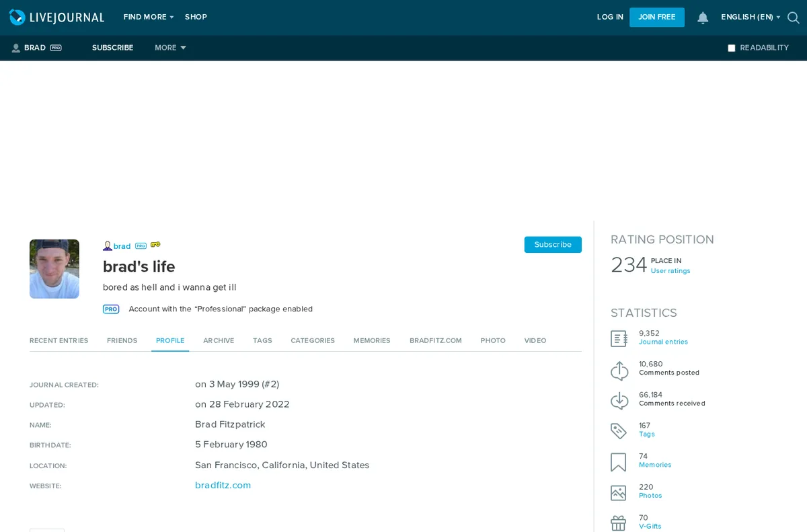Click the yellow key icon after username
807x532 pixels.
click(155, 245)
